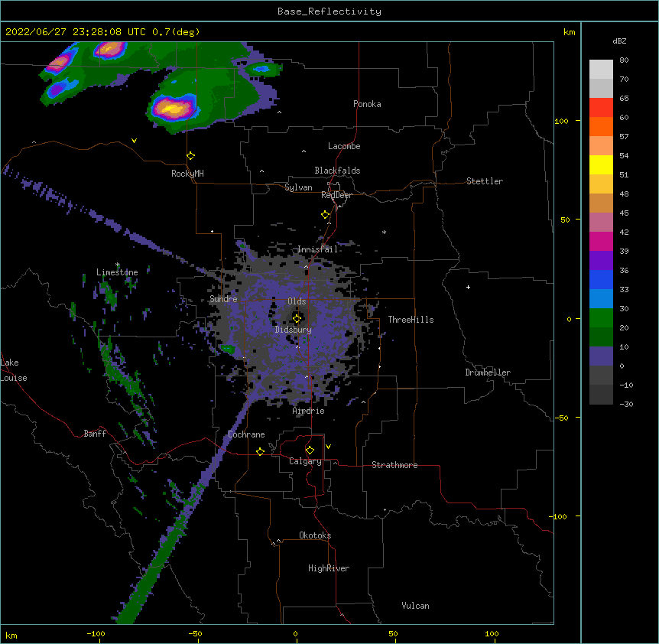Click the yellow diamond marker above Calgary label
659x644 pixels.
point(310,450)
